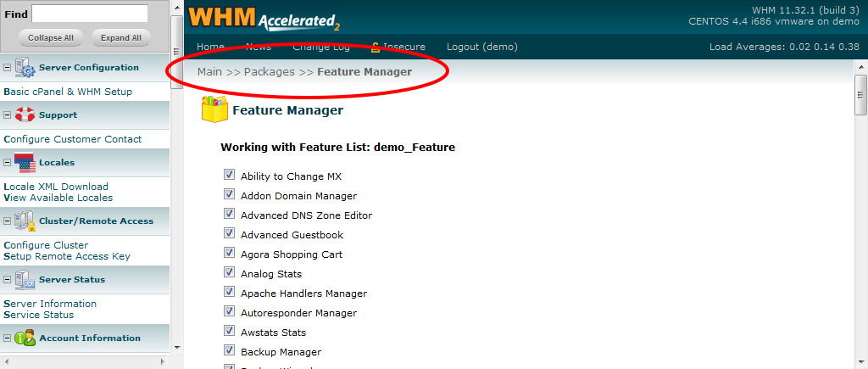Uncheck the Ability to Change MX checkbox
The height and width of the screenshot is (369, 868).
click(229, 176)
